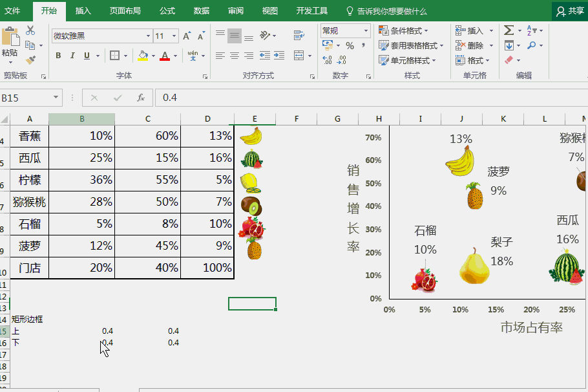The width and height of the screenshot is (588, 392).
Task: Click the AutoSum Σ icon
Action: tap(509, 30)
